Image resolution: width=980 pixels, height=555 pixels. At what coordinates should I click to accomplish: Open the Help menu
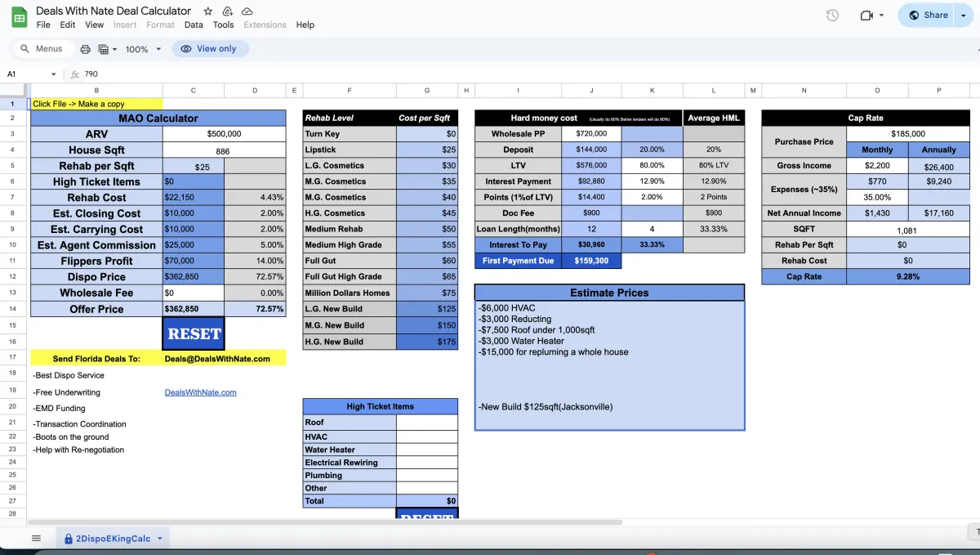pos(305,25)
